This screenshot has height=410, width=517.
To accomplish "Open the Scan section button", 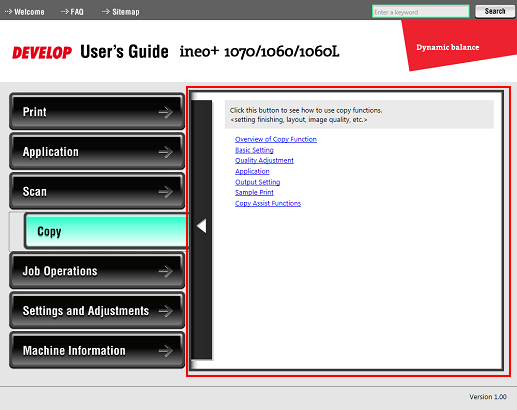I will [x=97, y=191].
